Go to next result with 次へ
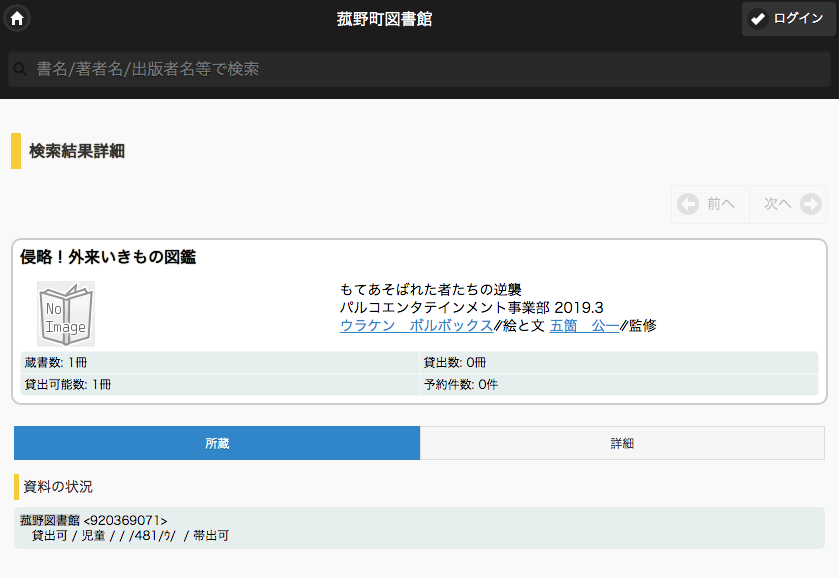Image resolution: width=839 pixels, height=578 pixels. 789,204
